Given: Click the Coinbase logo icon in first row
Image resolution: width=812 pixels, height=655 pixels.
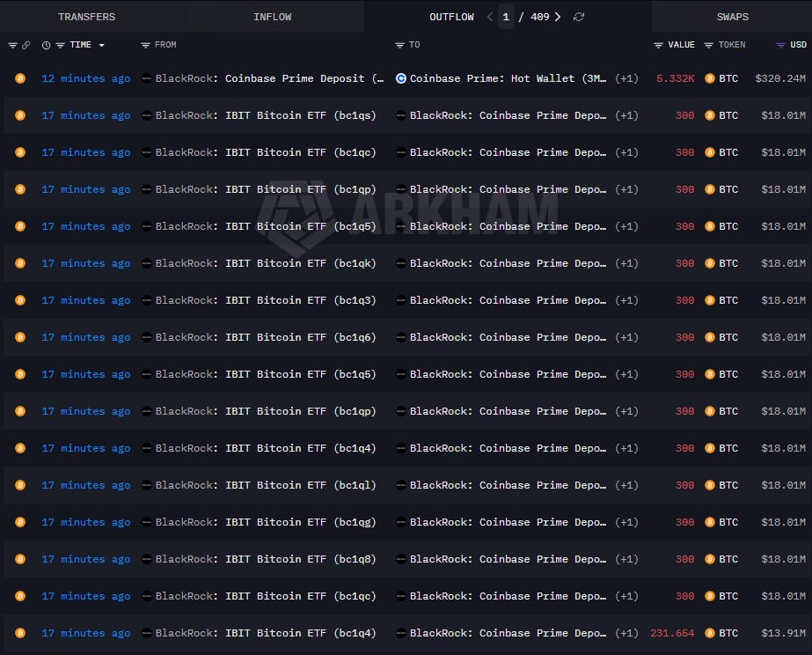Looking at the screenshot, I should click(x=401, y=78).
